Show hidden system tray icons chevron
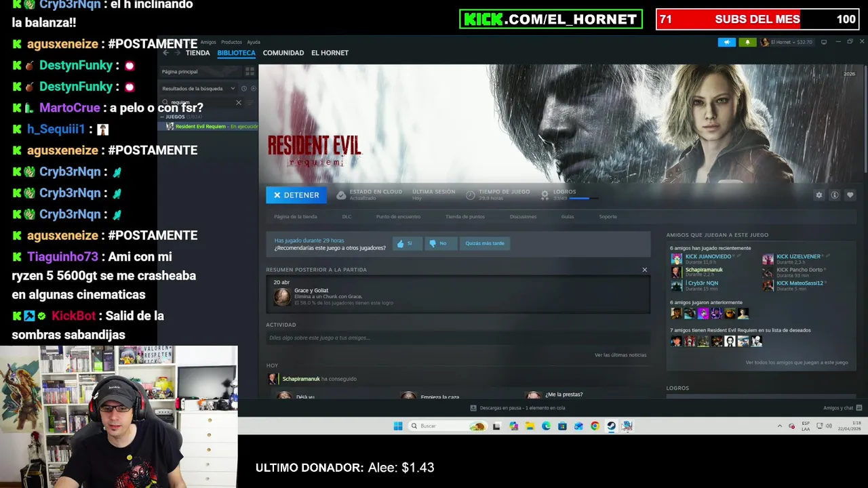The image size is (868, 488). tap(779, 426)
